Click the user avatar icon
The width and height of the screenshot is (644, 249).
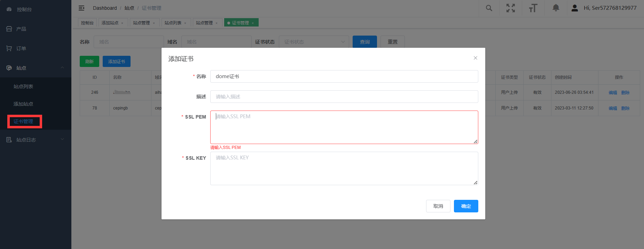[575, 8]
